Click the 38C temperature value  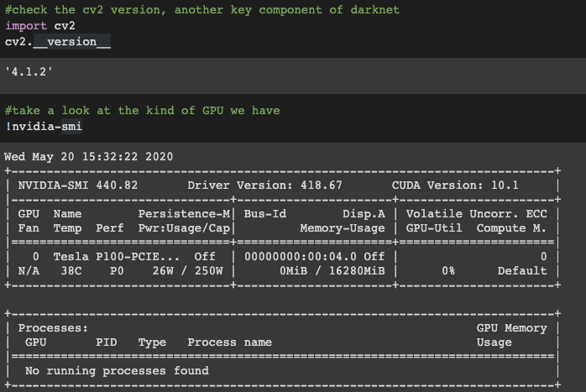[71, 270]
